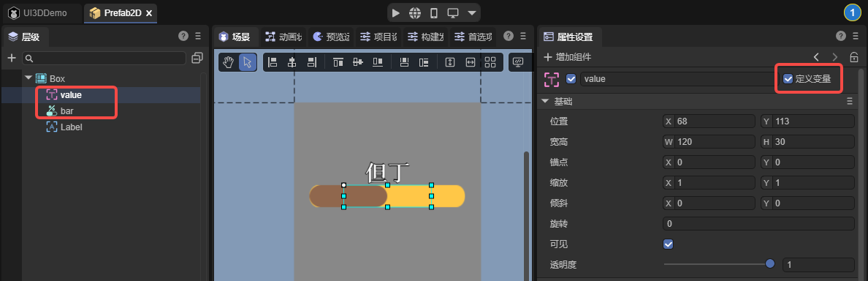Image resolution: width=868 pixels, height=281 pixels.
Task: Open the run options dropdown arrow
Action: [472, 12]
